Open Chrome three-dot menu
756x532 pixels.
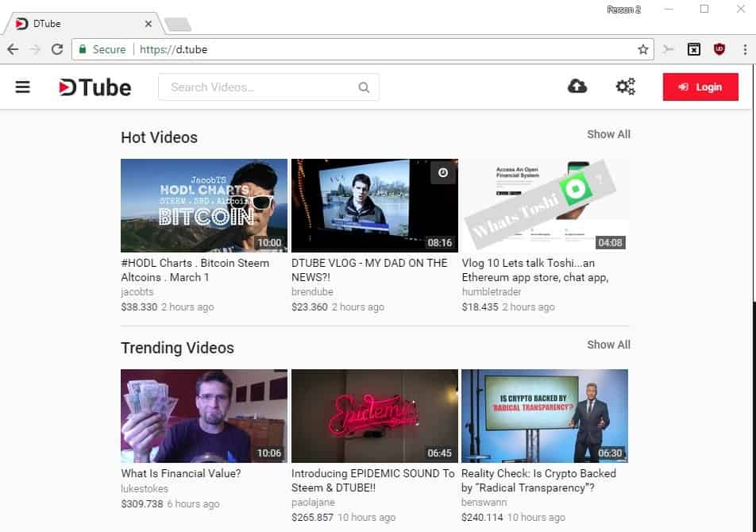[745, 49]
